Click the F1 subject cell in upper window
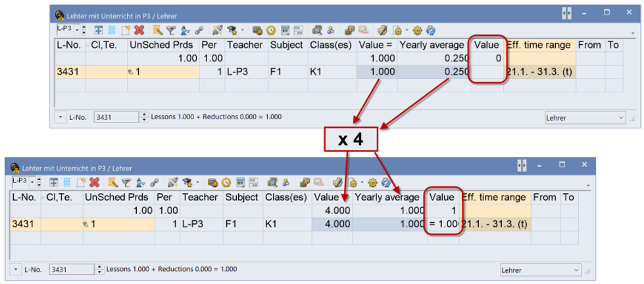644x284 pixels. click(287, 72)
